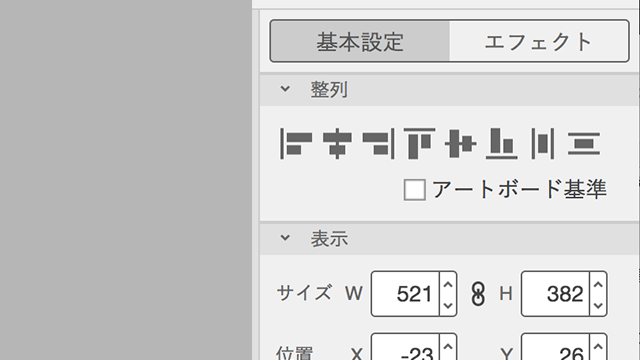The width and height of the screenshot is (640, 360).
Task: Align selection to top edges
Action: [420, 143]
